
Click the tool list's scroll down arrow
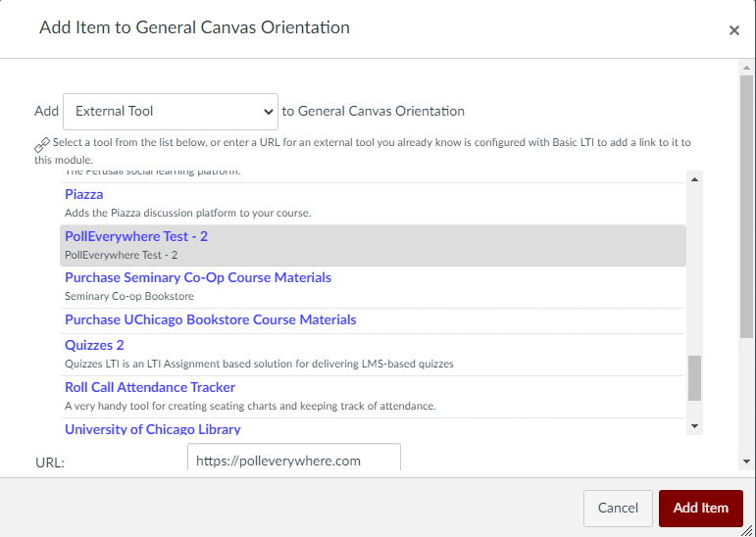point(695,425)
